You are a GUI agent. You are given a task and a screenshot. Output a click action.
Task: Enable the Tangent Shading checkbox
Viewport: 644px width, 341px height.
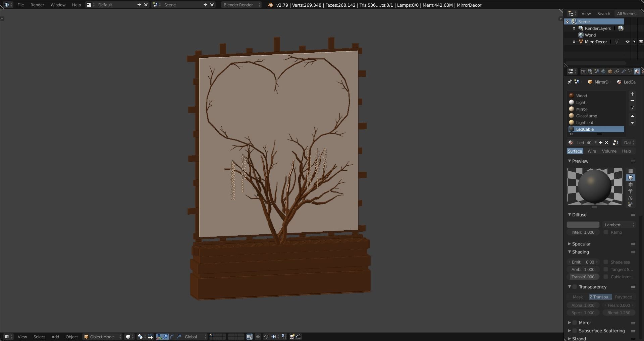pyautogui.click(x=606, y=269)
